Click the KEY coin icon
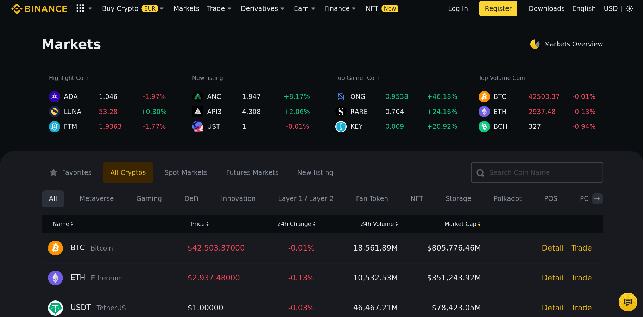Viewport: 644px width, 317px height. tap(341, 126)
